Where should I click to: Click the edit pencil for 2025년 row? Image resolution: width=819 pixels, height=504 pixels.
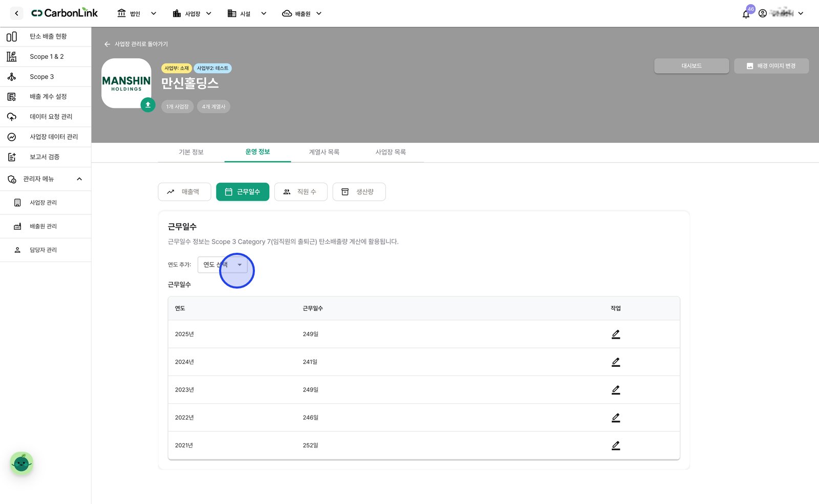click(x=616, y=334)
